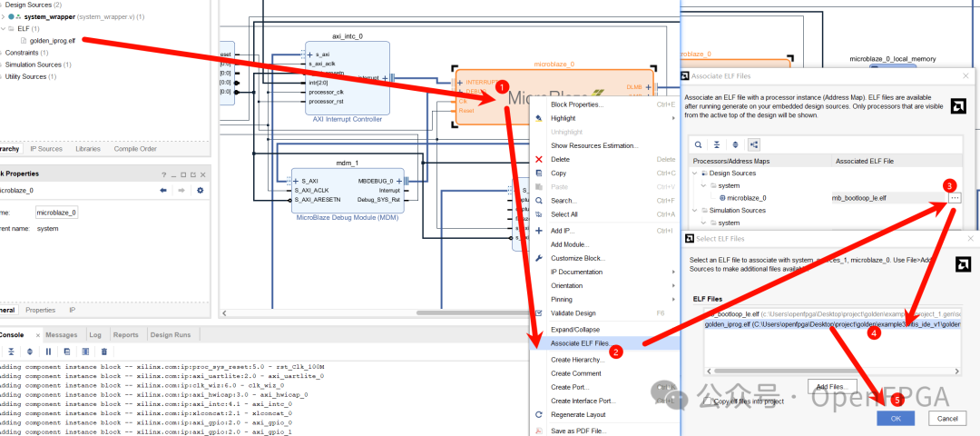The width and height of the screenshot is (980, 436).
Task: Click expand all icon in Tcl Console toolbar
Action: [29, 352]
